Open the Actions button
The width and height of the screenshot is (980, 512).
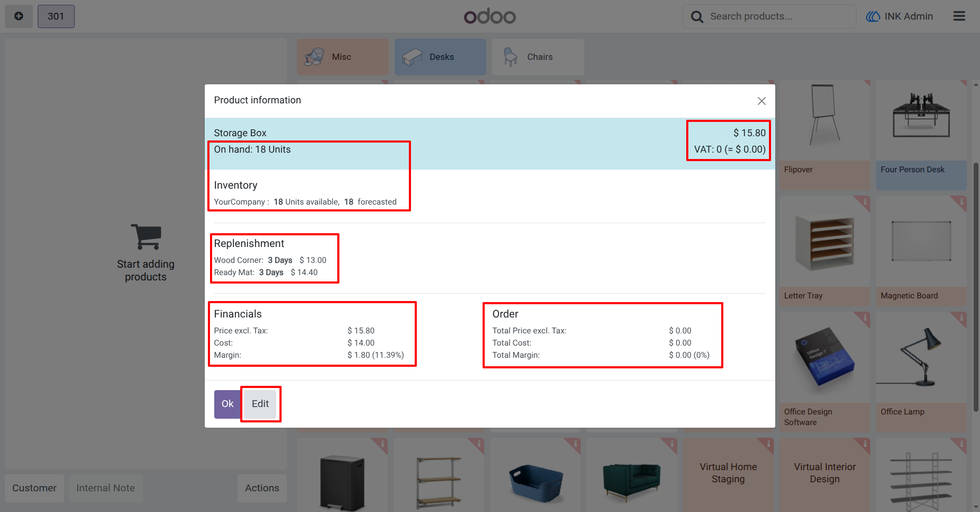click(262, 488)
